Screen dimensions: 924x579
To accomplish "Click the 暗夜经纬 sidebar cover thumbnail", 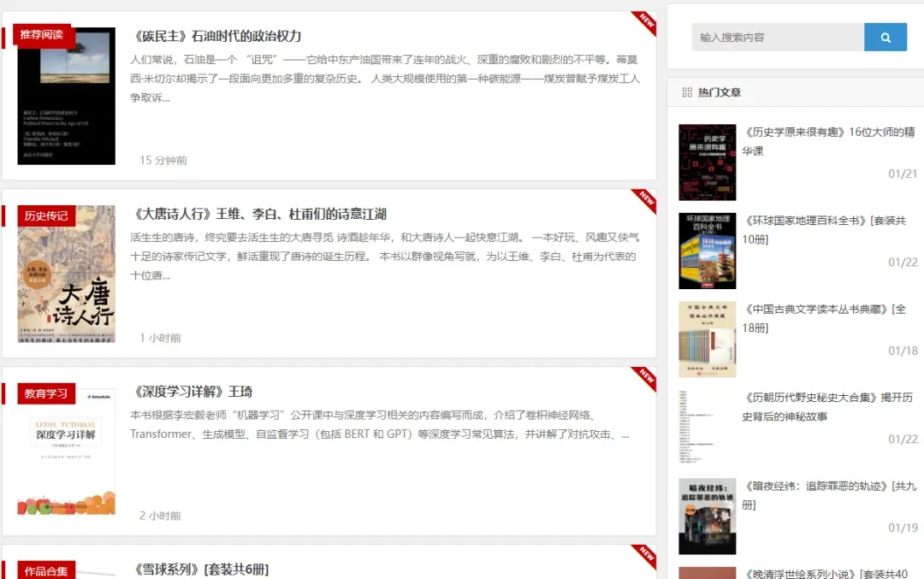I will [708, 516].
